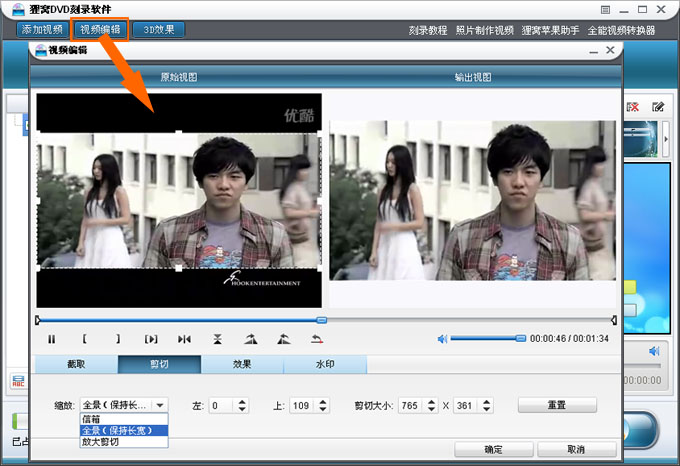Cancel edits with the 取消 button
The width and height of the screenshot is (680, 466).
point(577,450)
